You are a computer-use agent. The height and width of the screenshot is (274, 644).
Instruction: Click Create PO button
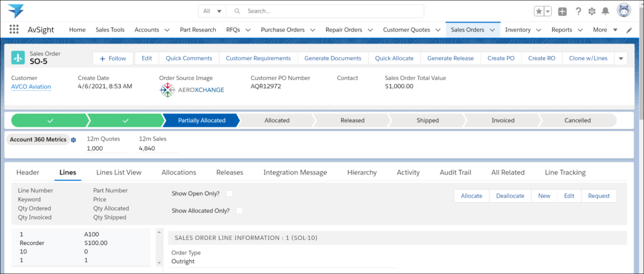pyautogui.click(x=501, y=59)
